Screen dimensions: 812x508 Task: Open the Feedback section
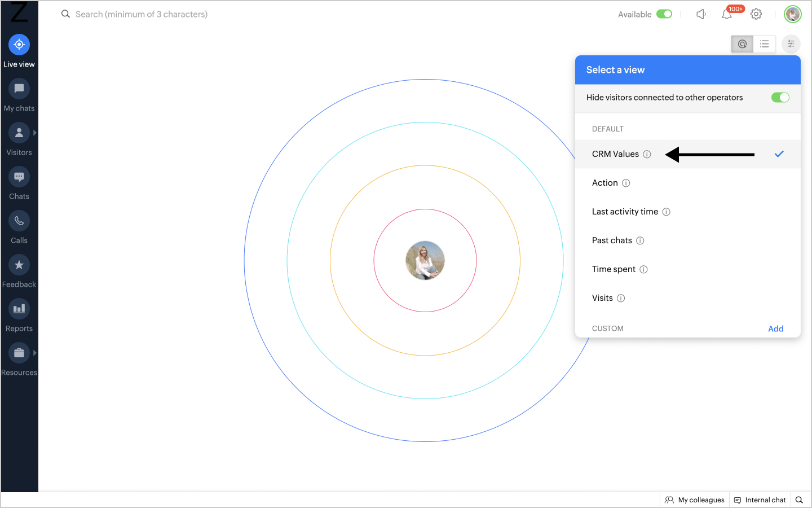tap(19, 271)
